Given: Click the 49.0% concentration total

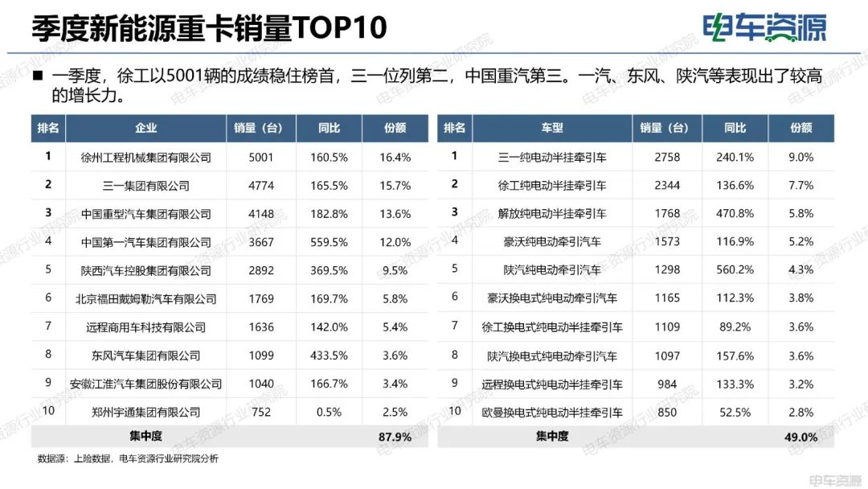Looking at the screenshot, I should pyautogui.click(x=800, y=437).
